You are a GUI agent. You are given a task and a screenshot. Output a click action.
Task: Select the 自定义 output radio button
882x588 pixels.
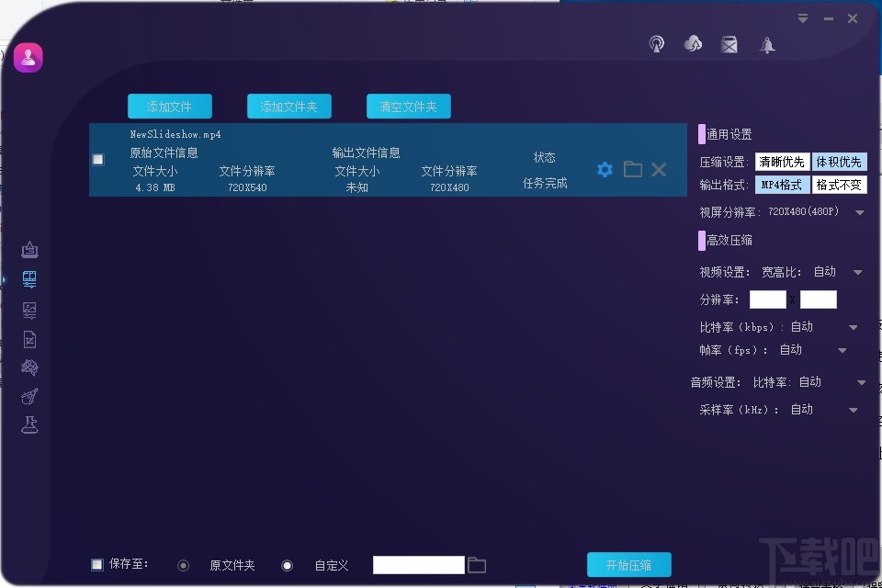(287, 564)
